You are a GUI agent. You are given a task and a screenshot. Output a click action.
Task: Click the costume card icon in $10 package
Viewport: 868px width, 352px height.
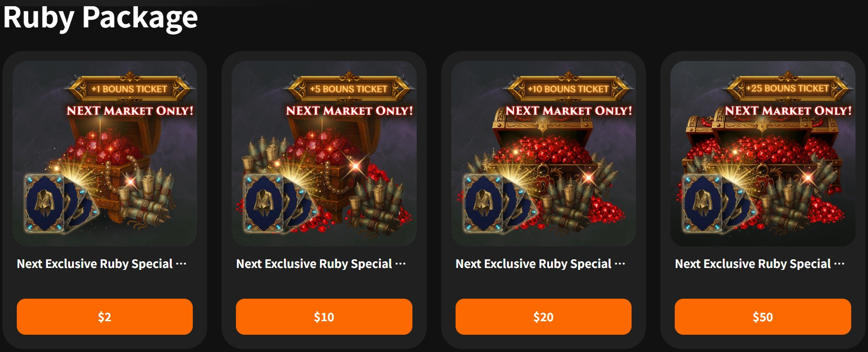[265, 204]
